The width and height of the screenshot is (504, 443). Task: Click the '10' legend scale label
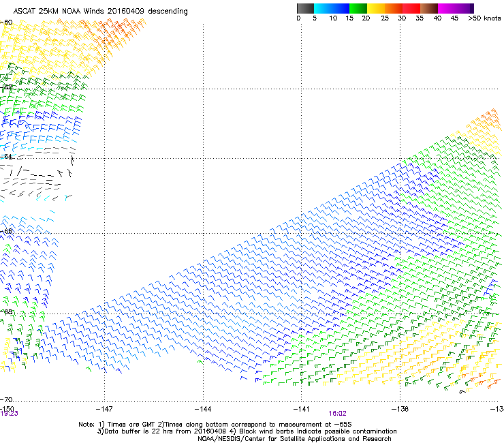(x=333, y=18)
